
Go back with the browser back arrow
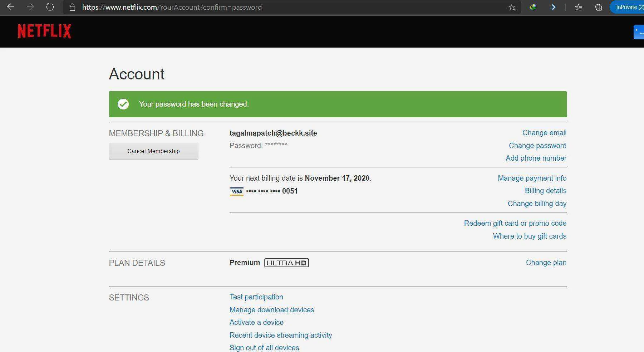tap(10, 7)
